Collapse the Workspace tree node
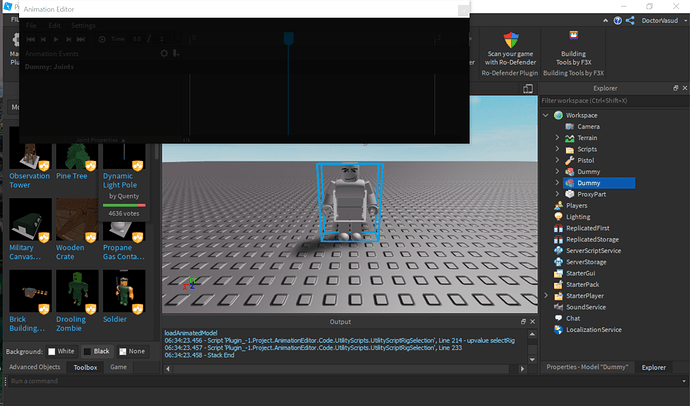The width and height of the screenshot is (690, 406). [x=546, y=115]
